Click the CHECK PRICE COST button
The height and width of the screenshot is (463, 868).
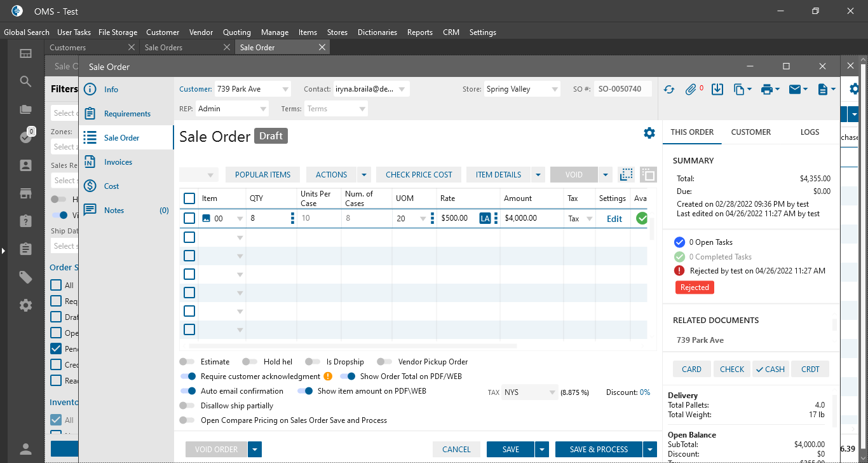(x=419, y=175)
